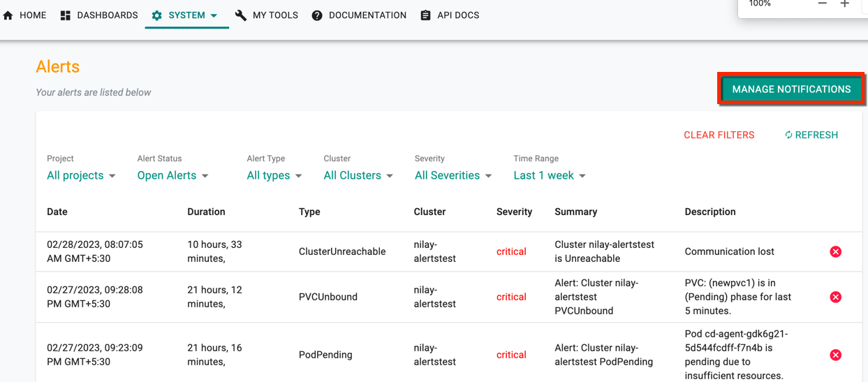Image resolution: width=868 pixels, height=382 pixels.
Task: Click the CLEAR FILTERS link
Action: click(719, 135)
